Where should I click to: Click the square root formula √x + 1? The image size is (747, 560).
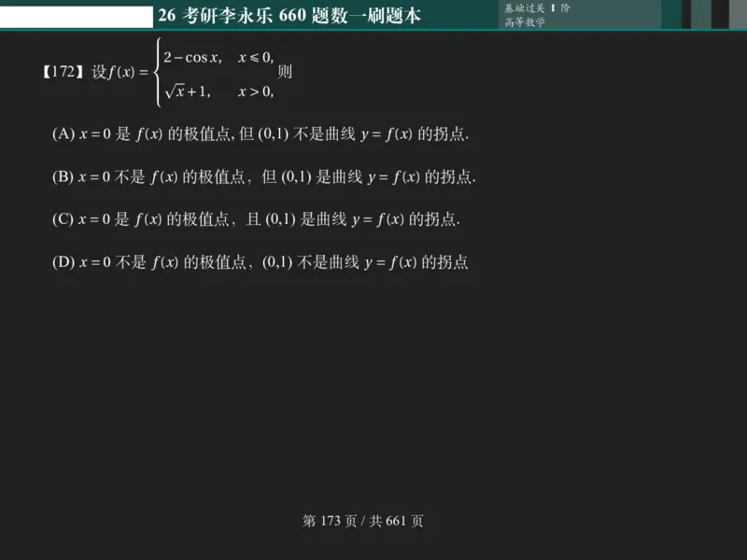tap(187, 90)
